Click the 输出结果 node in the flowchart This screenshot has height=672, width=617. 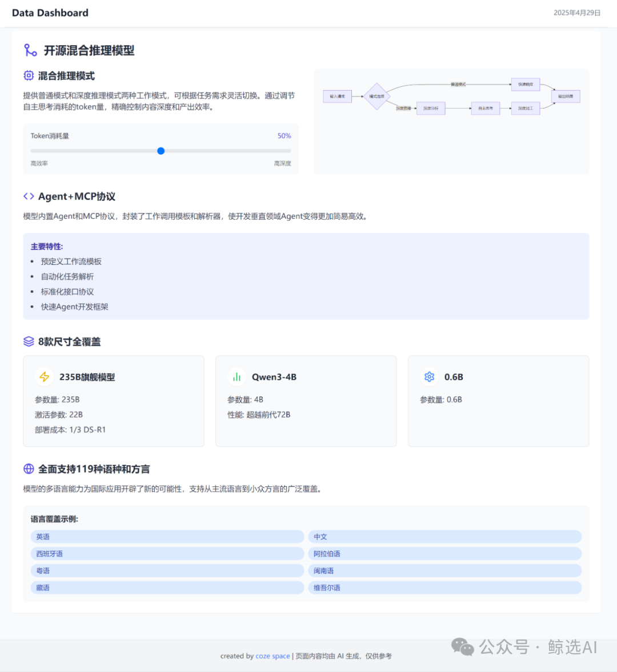tap(566, 96)
